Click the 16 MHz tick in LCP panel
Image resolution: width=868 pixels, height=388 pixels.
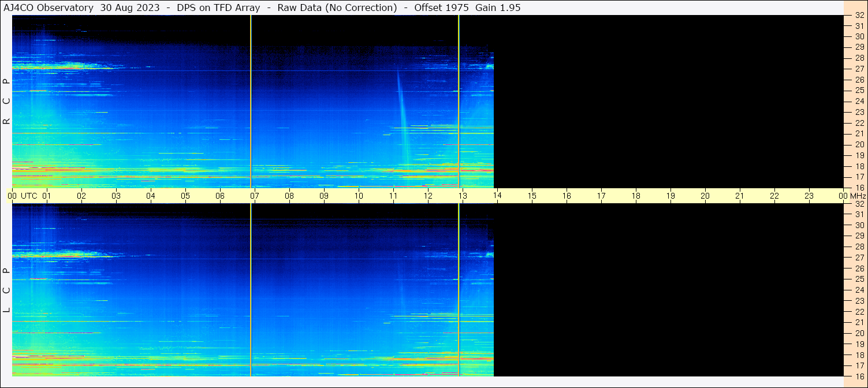click(x=859, y=376)
